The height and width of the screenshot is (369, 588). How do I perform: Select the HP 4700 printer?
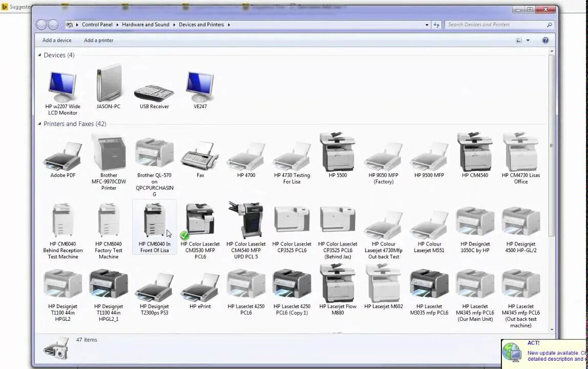246,159
